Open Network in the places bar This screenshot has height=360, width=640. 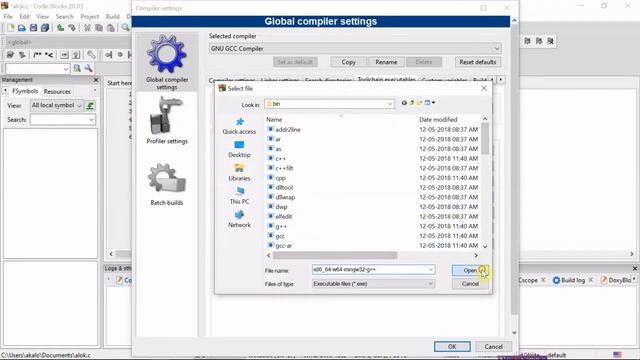pos(239,219)
